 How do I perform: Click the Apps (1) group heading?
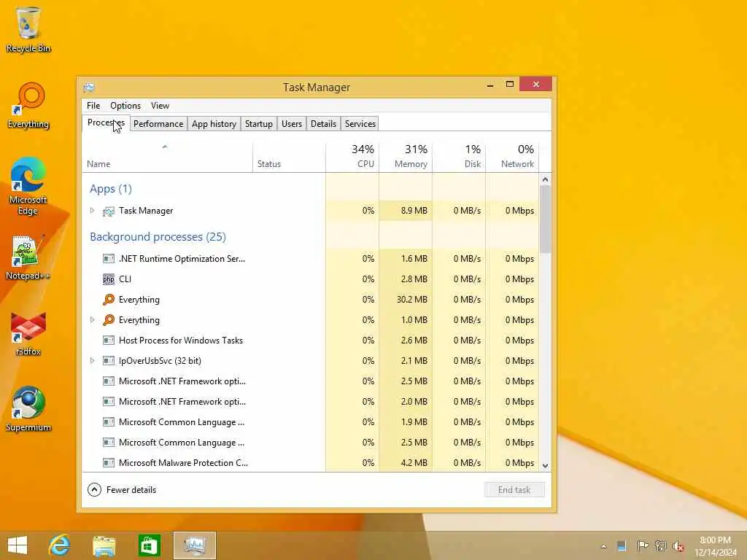tap(111, 189)
